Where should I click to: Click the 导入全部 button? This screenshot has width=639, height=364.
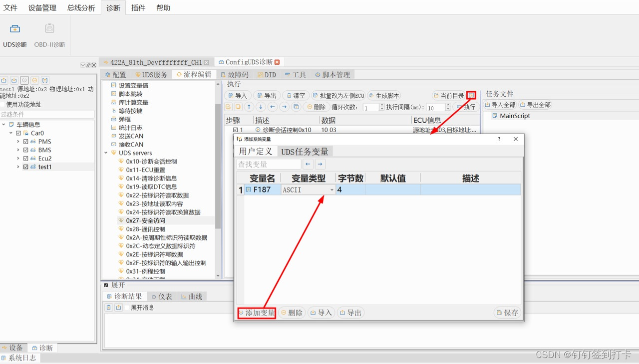click(500, 105)
